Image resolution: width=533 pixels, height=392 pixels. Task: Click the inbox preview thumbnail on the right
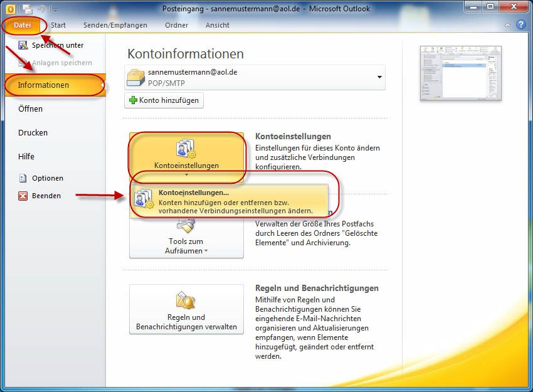click(x=462, y=73)
